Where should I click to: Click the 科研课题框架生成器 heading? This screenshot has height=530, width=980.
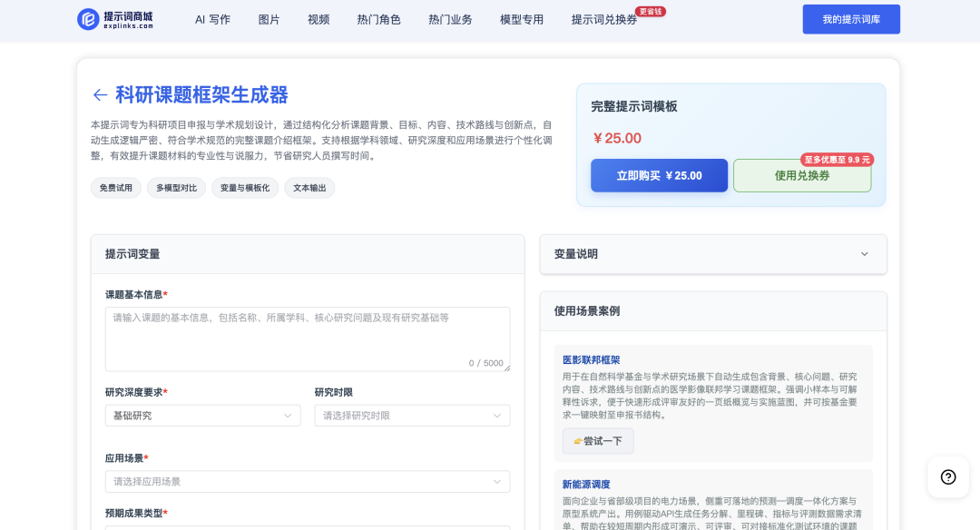201,95
